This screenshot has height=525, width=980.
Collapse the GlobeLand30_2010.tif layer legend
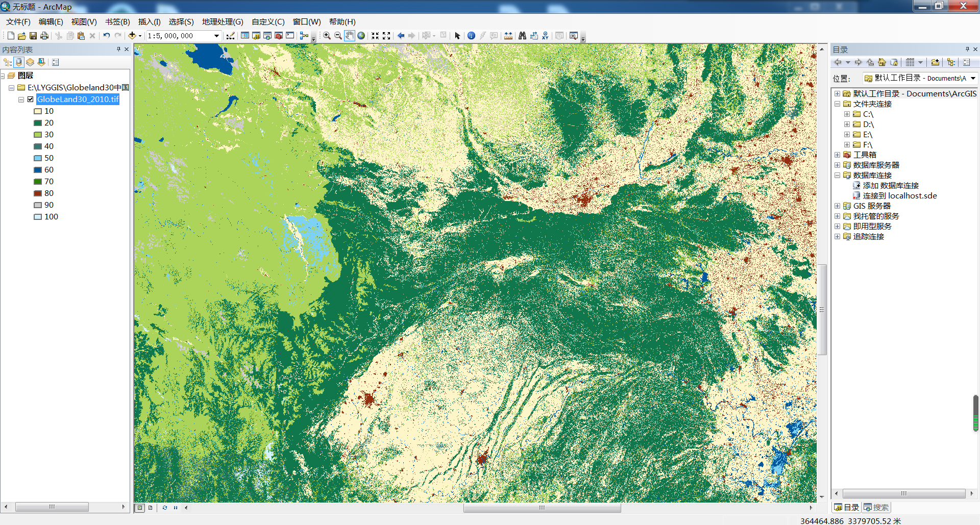[x=21, y=99]
